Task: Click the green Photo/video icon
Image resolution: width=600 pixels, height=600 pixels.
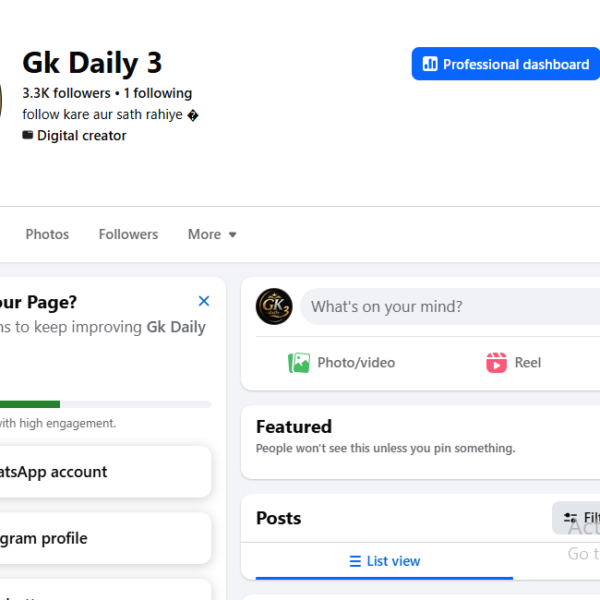Action: 299,362
